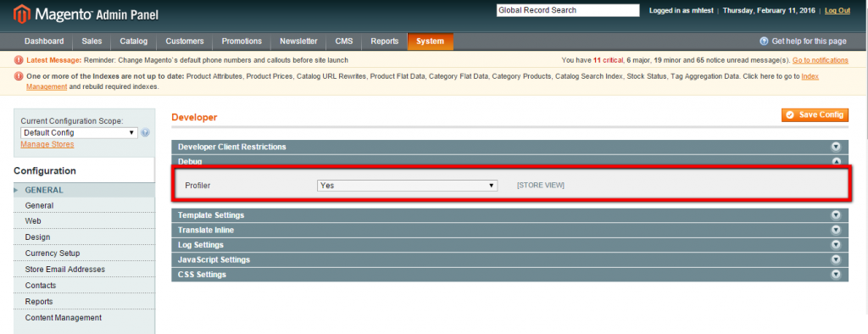Click Get help for this page
The image size is (868, 334).
tap(809, 41)
